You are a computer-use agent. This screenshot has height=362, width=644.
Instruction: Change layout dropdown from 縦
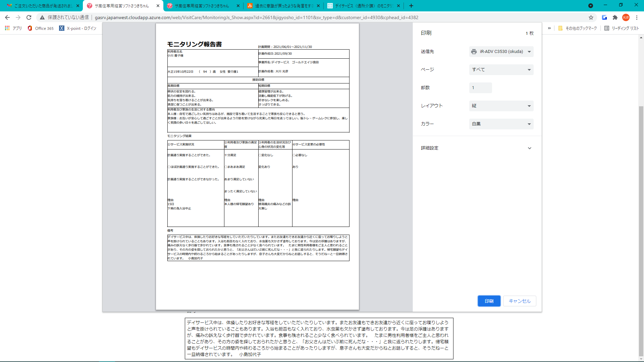coord(501,106)
